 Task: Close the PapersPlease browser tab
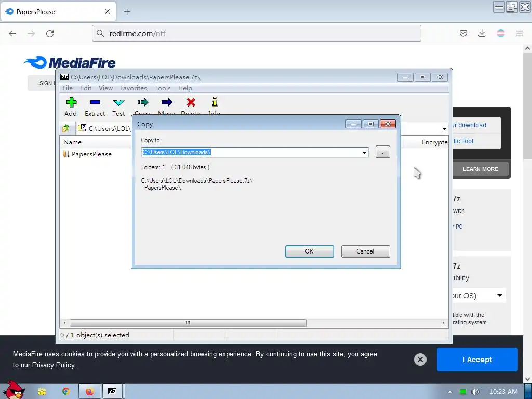pyautogui.click(x=108, y=11)
